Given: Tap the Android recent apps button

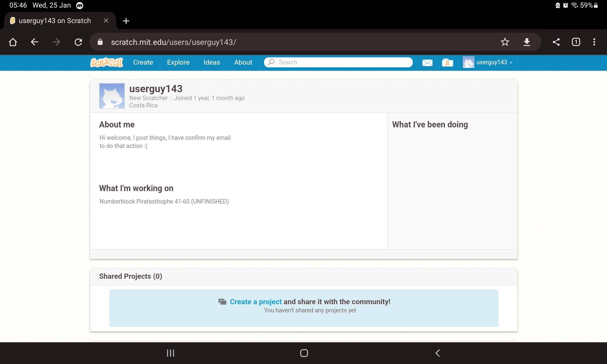Looking at the screenshot, I should point(171,353).
